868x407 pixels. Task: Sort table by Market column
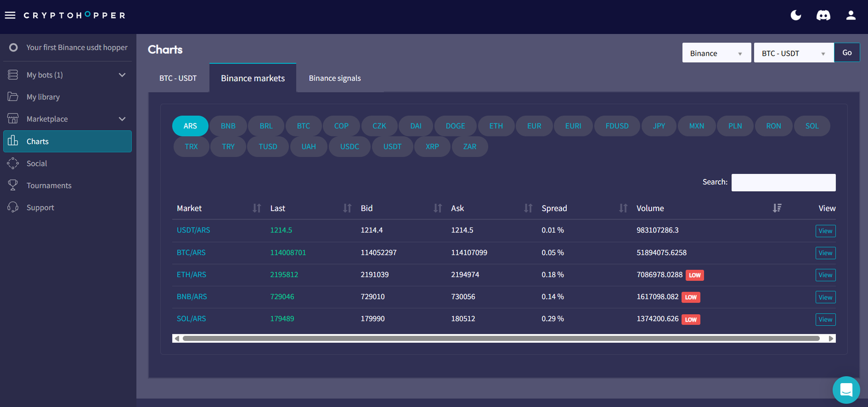coord(257,208)
